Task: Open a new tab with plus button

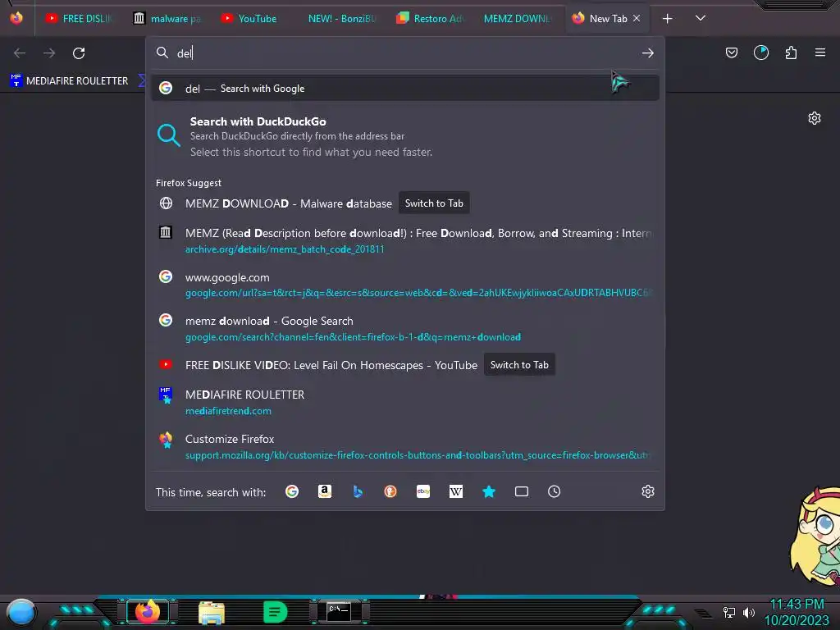Action: click(x=668, y=19)
